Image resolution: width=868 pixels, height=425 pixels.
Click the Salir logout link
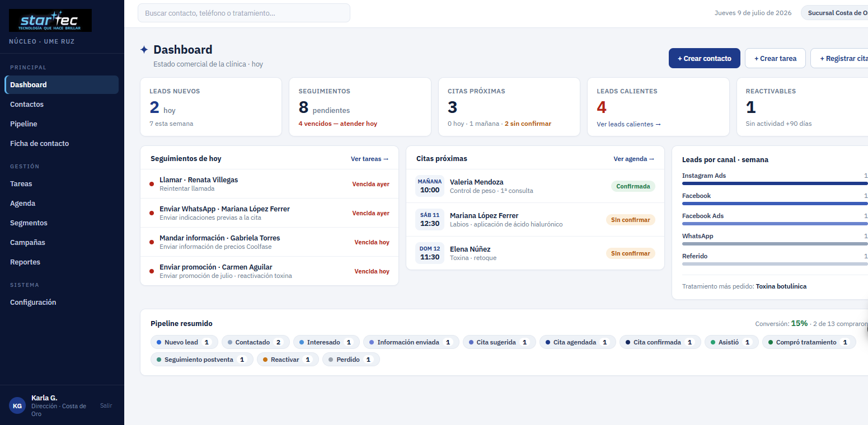tap(106, 405)
